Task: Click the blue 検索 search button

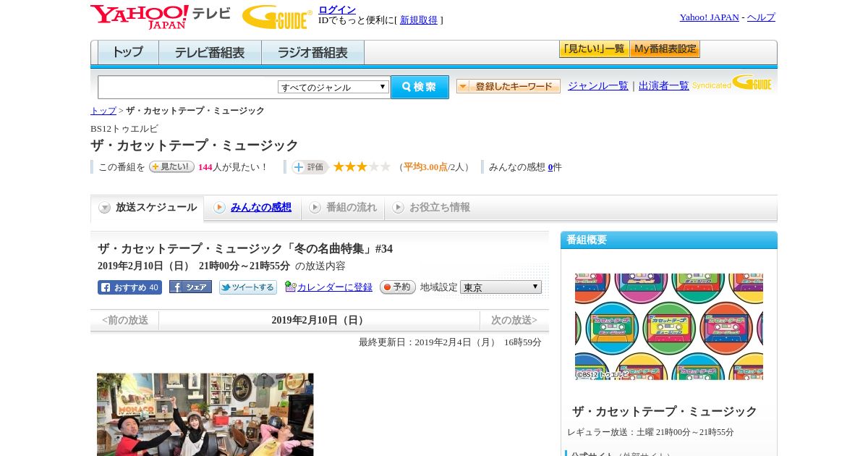Action: pos(420,87)
